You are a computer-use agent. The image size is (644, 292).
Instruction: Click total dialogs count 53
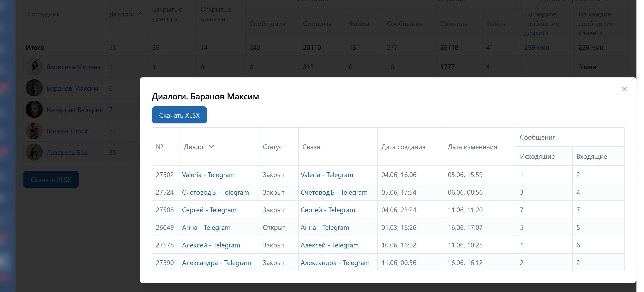click(x=112, y=48)
